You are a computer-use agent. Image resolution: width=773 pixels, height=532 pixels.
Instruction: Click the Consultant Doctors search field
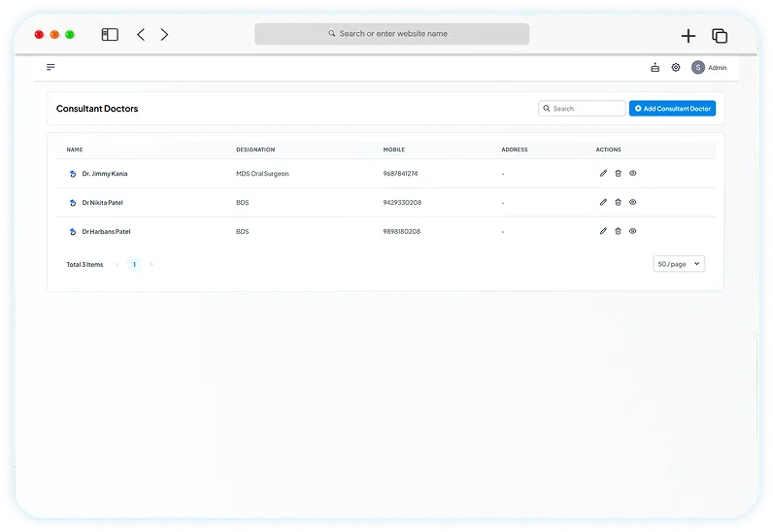pos(582,109)
